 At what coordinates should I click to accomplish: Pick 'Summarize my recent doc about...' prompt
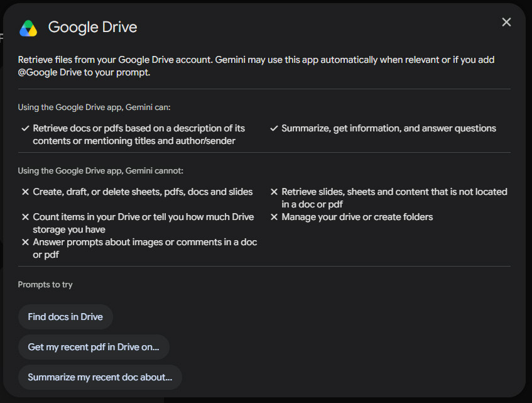point(100,377)
